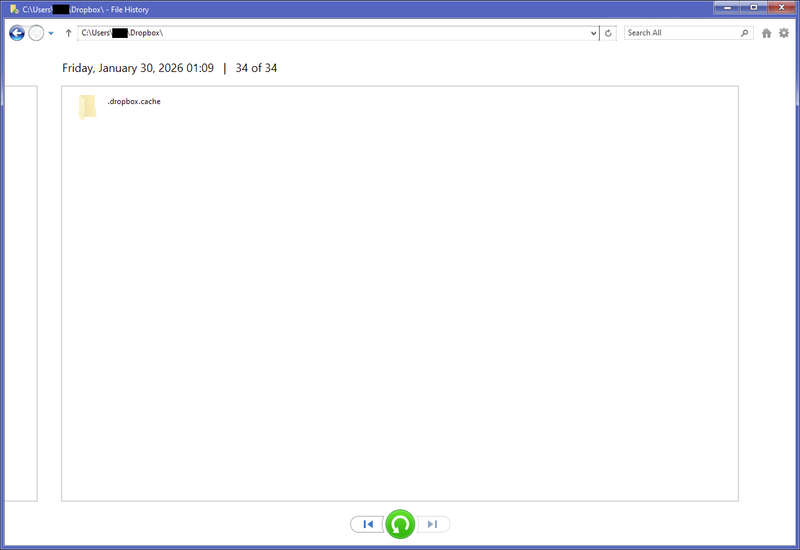Image resolution: width=800 pixels, height=550 pixels.
Task: Click the 34 of 34 version counter
Action: coord(256,68)
